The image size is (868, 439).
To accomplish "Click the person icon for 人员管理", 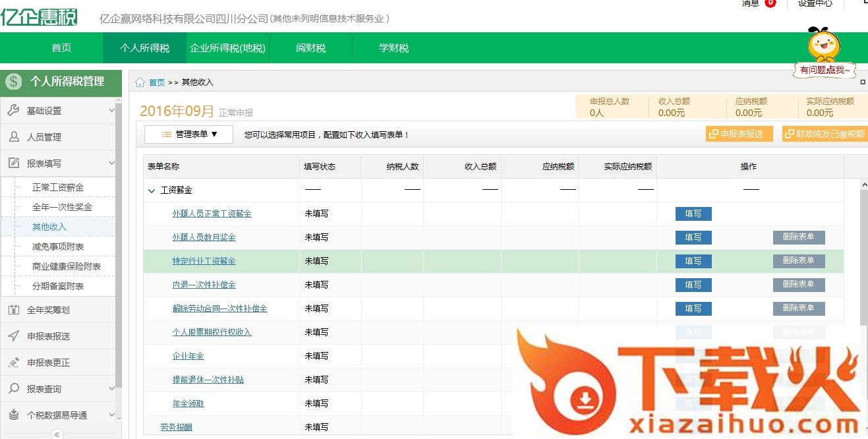I will pos(13,137).
